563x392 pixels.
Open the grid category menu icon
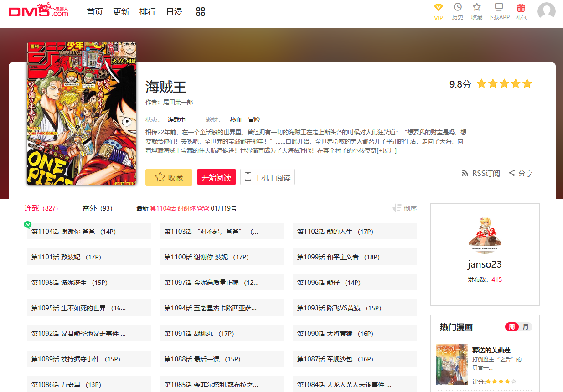coord(201,12)
